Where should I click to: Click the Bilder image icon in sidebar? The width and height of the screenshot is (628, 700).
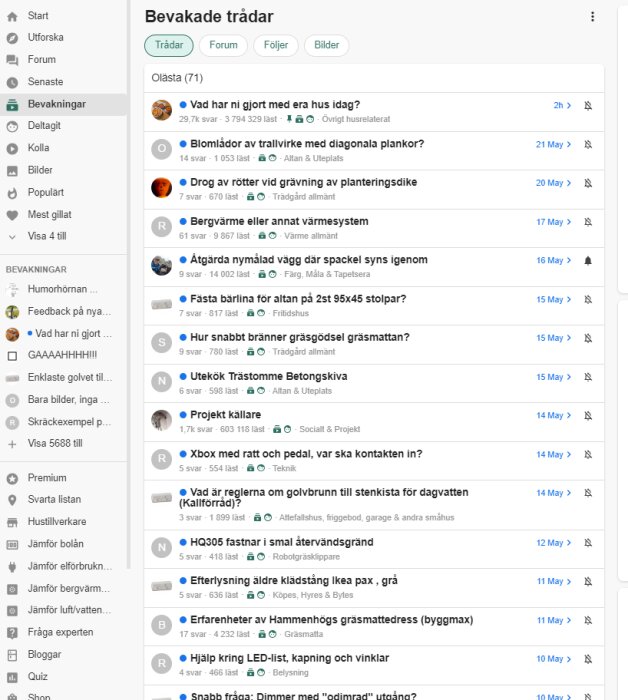(12, 171)
